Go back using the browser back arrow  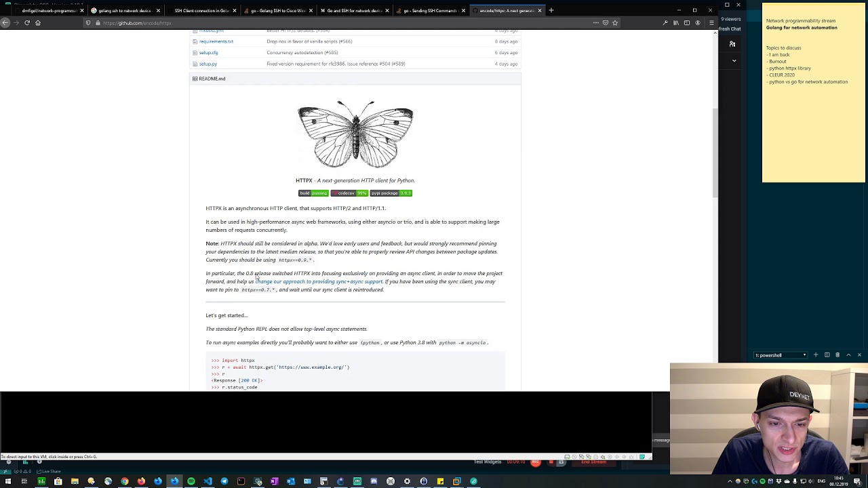tap(5, 22)
